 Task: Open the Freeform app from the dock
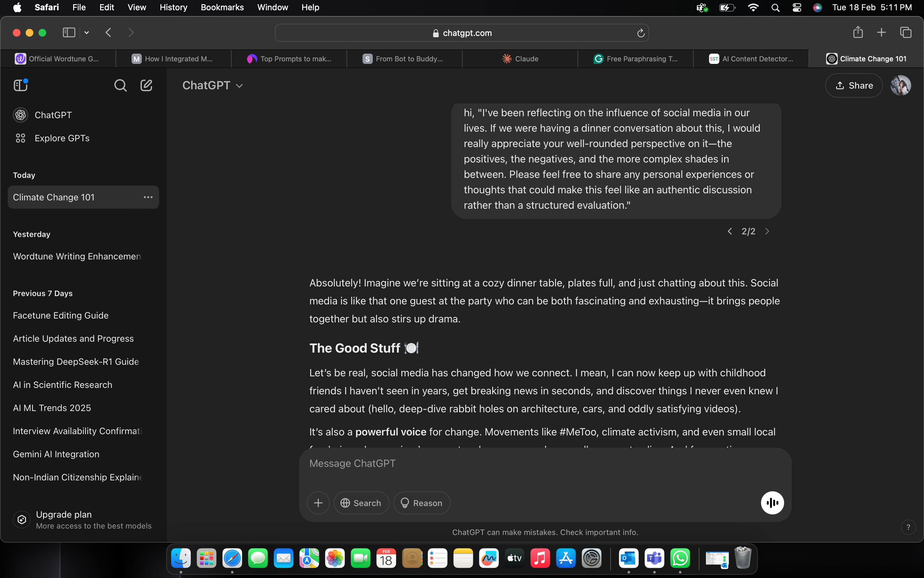(x=489, y=558)
